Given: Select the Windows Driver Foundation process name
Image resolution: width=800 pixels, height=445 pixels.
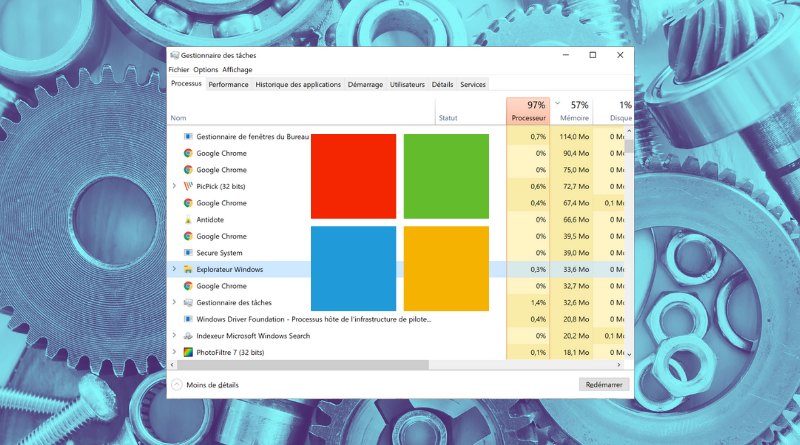Looking at the screenshot, I should (x=314, y=319).
